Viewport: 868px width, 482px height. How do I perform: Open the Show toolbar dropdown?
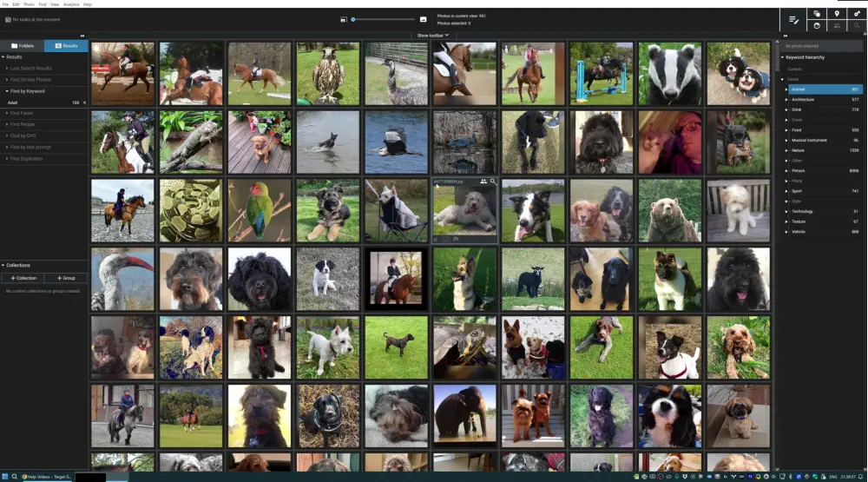click(x=433, y=36)
